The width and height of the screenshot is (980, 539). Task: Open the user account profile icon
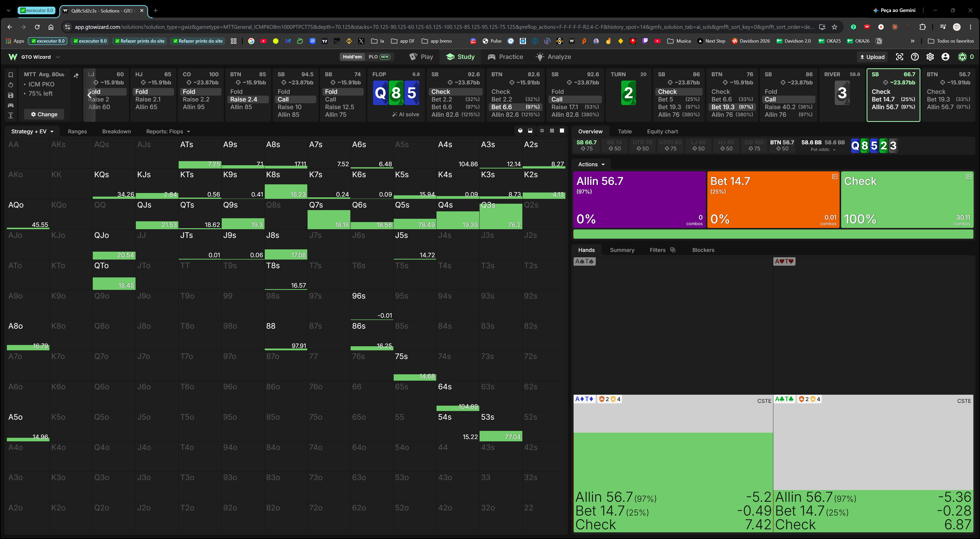click(x=945, y=57)
